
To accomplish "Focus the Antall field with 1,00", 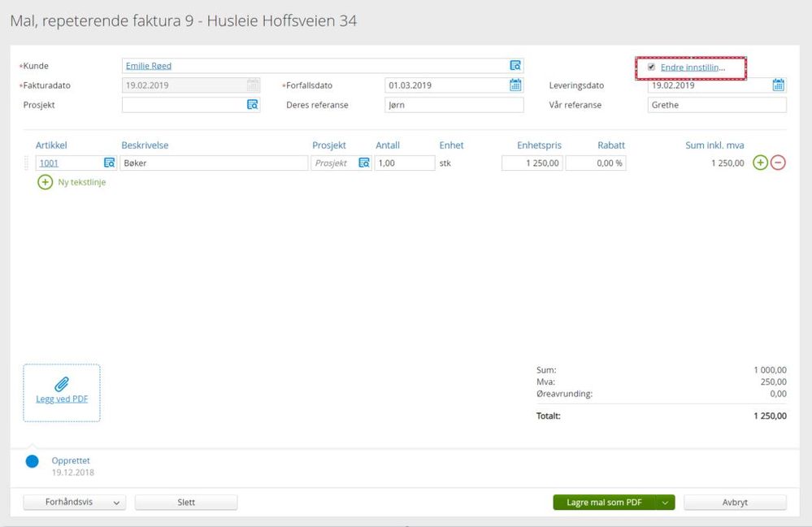I will 405,163.
